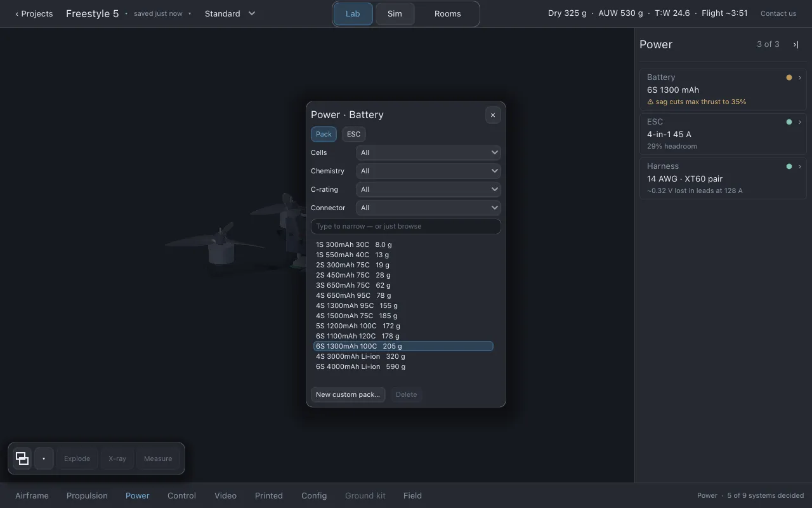
Task: Open the Cells filter dropdown
Action: [x=428, y=152]
